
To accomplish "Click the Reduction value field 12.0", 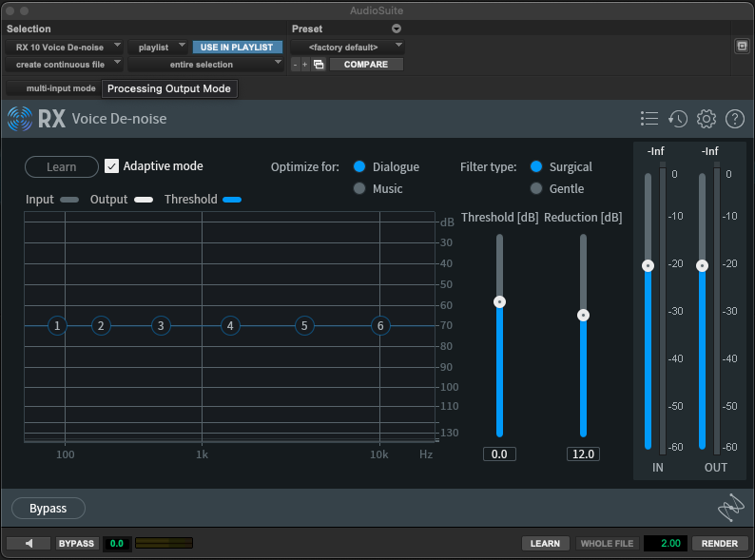I will pyautogui.click(x=583, y=454).
